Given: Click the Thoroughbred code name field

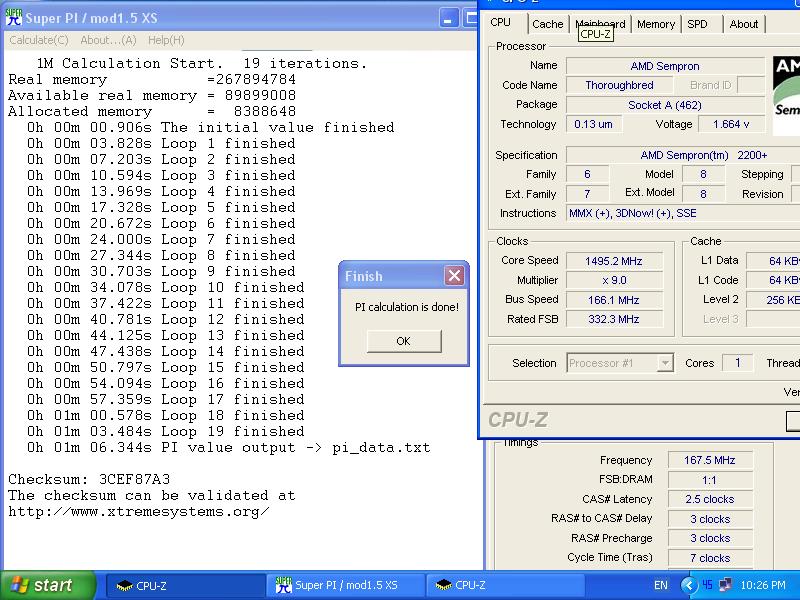Looking at the screenshot, I should [x=619, y=85].
